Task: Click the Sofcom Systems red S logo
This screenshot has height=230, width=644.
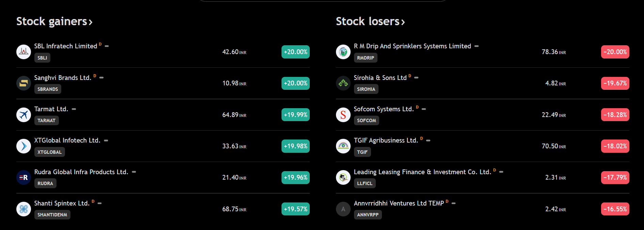Action: [343, 115]
